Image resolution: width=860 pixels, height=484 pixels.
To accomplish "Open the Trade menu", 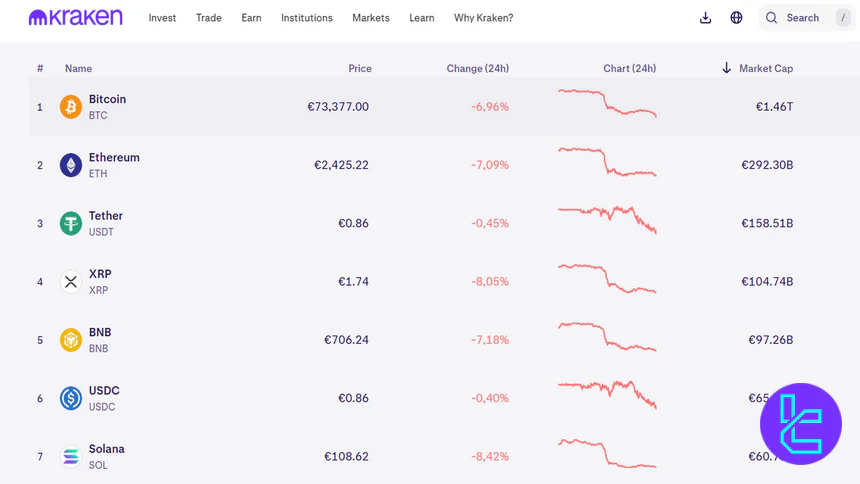I will (x=209, y=18).
